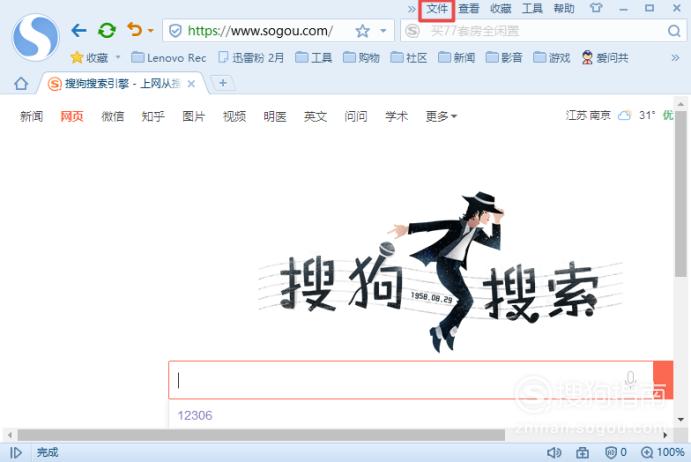Click the 收藏 star favorites button
The image size is (691, 462).
[89, 58]
